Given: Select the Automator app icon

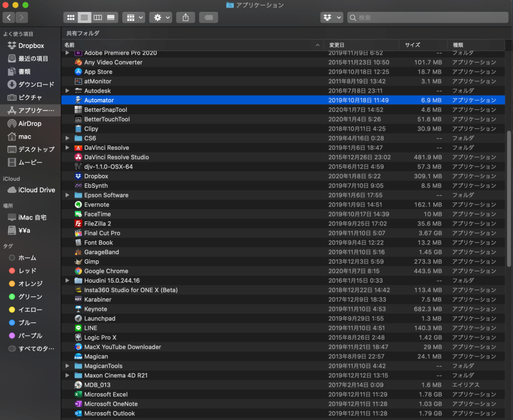Looking at the screenshot, I should [x=78, y=100].
